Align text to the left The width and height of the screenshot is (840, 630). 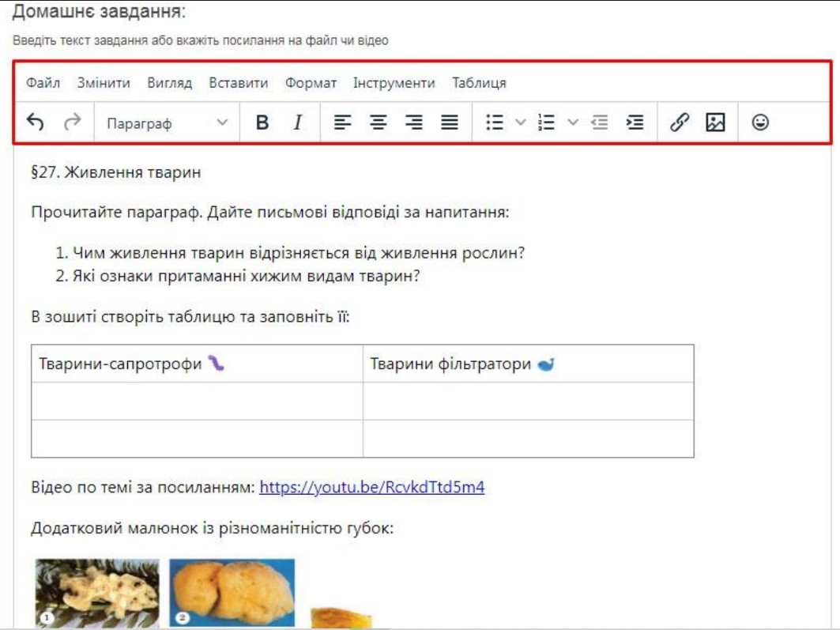(x=342, y=123)
